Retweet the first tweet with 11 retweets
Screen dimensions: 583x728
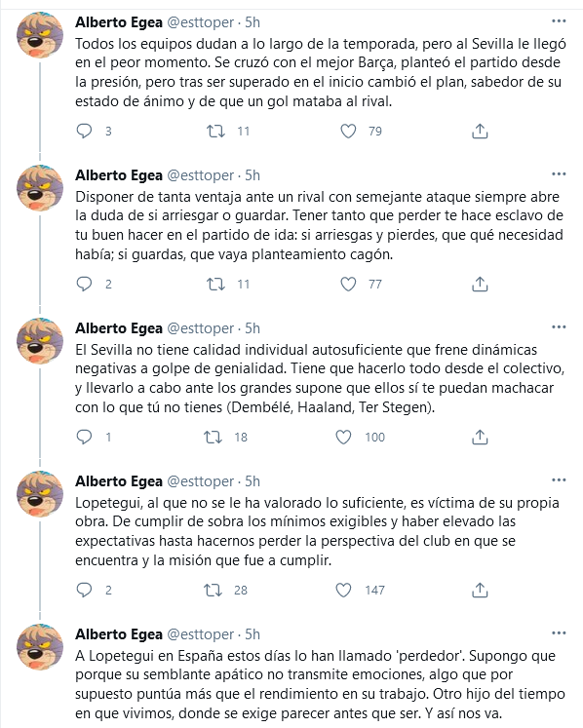pyautogui.click(x=215, y=131)
